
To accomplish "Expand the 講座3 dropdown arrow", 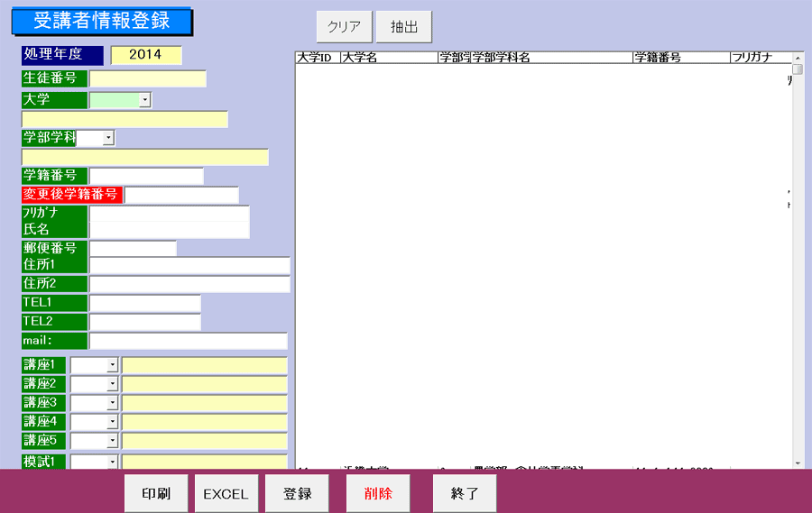I will click(113, 403).
